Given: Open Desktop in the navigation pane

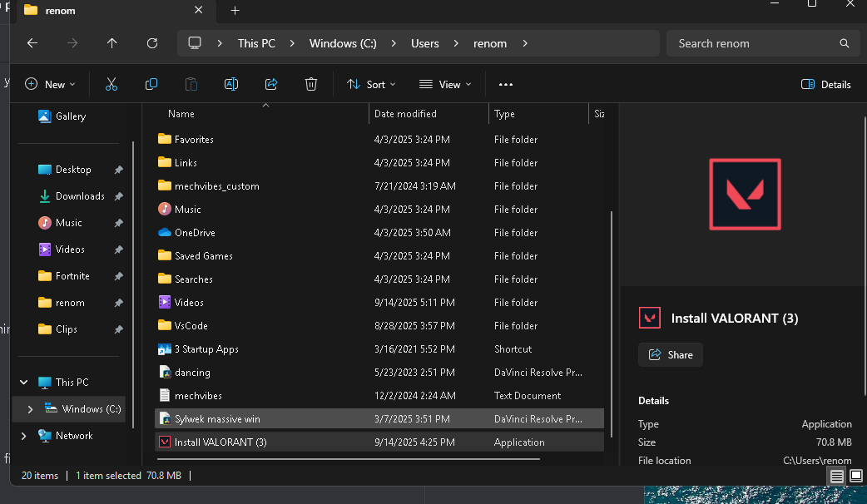Looking at the screenshot, I should [73, 170].
